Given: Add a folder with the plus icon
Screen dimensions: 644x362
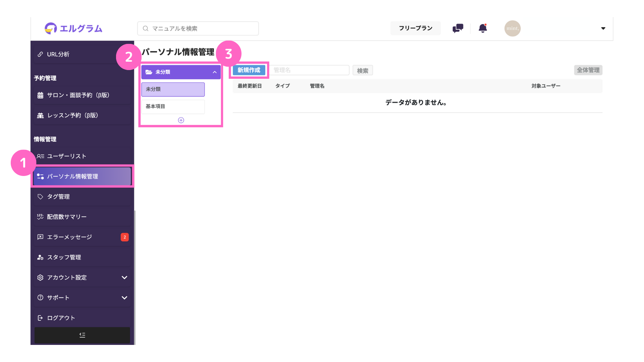Looking at the screenshot, I should (x=181, y=120).
